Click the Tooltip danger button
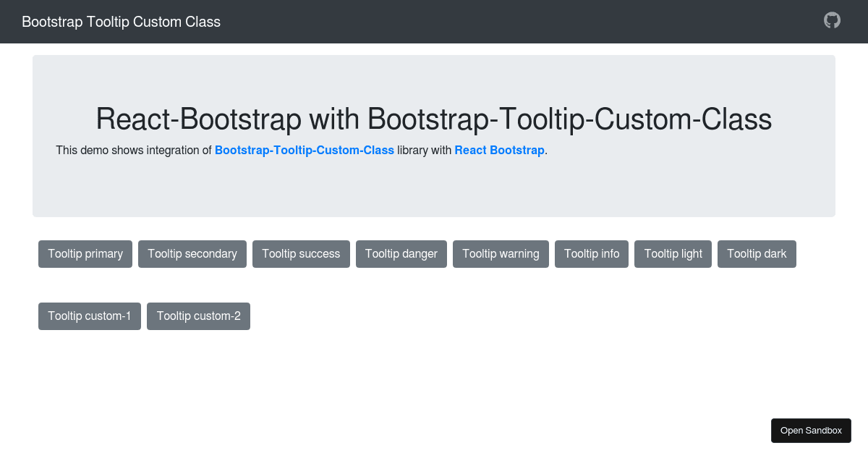 [x=401, y=254]
